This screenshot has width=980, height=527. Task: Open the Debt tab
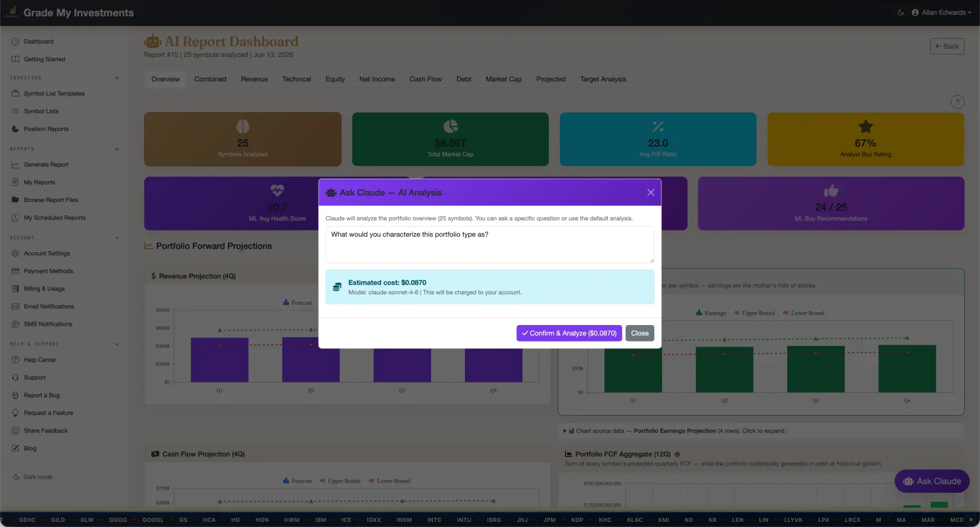(464, 80)
